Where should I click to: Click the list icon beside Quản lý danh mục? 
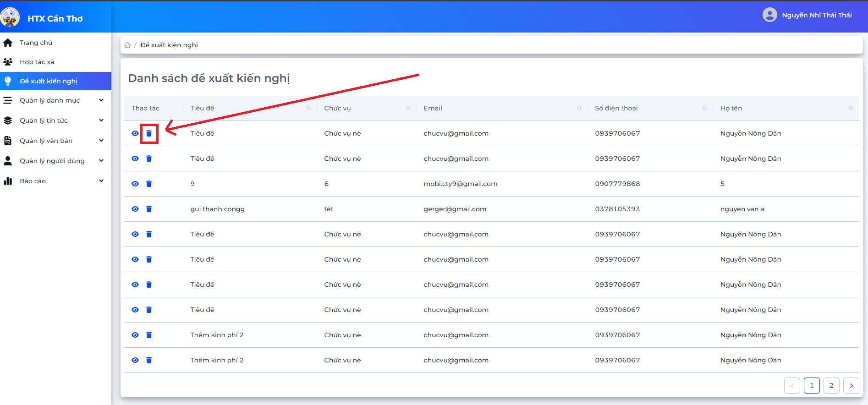8,100
